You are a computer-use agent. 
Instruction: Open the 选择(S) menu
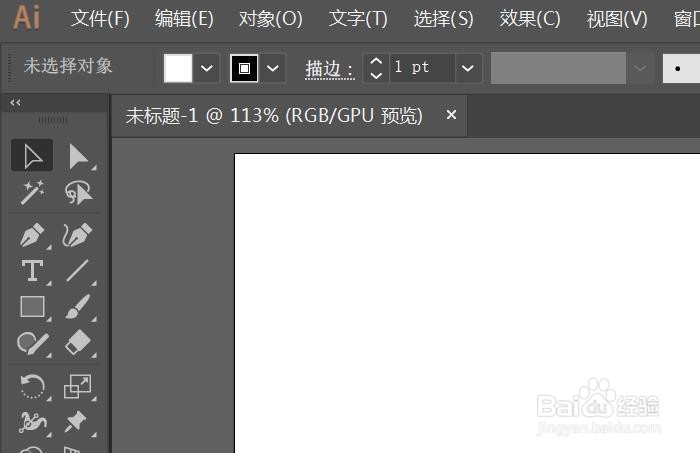click(443, 19)
